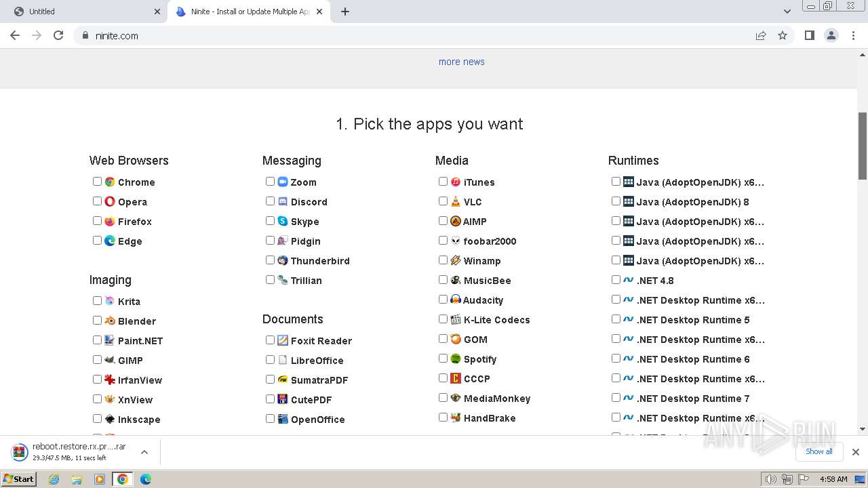Viewport: 868px width, 488px height.
Task: Open a new tab with plus button
Action: point(345,12)
